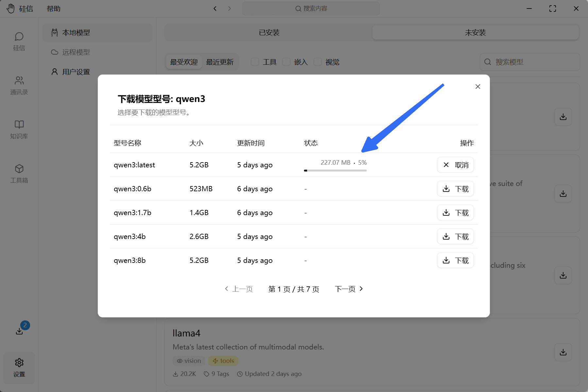Download qwen3:8b model
This screenshot has height=392, width=588.
pos(455,260)
